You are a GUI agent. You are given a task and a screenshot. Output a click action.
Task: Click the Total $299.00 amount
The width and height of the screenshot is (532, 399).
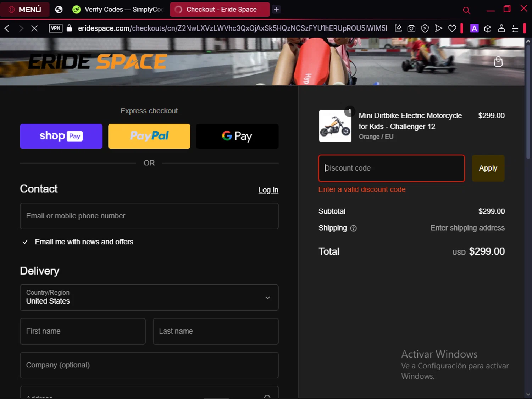[487, 251]
